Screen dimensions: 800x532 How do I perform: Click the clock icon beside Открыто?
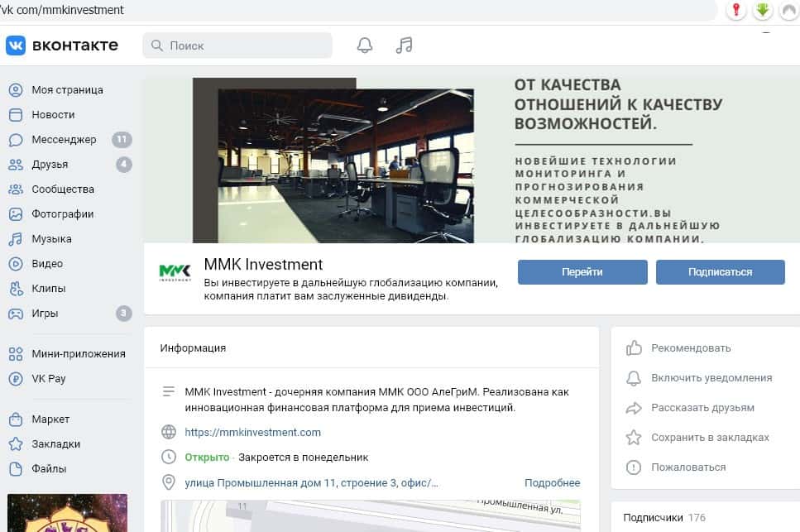click(x=169, y=457)
